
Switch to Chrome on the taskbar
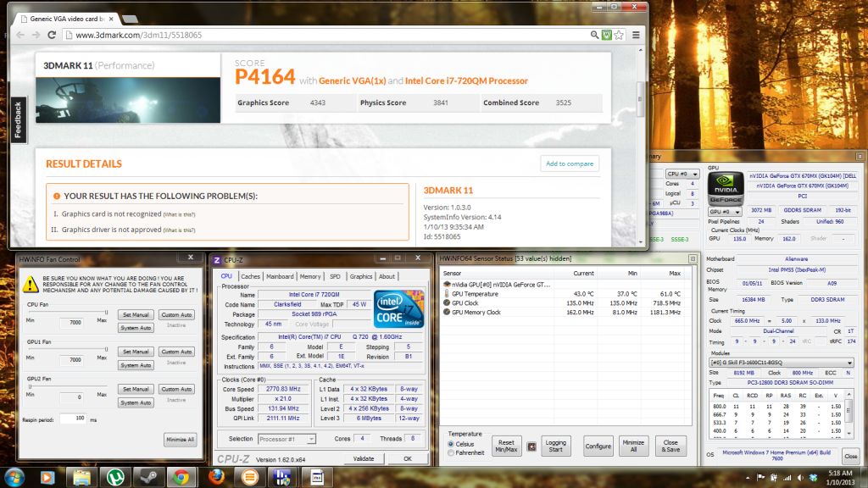pyautogui.click(x=181, y=477)
